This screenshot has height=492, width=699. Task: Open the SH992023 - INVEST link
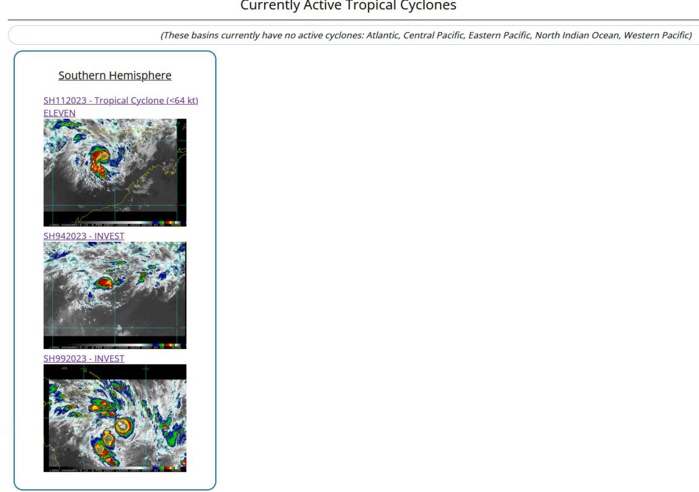(83, 358)
